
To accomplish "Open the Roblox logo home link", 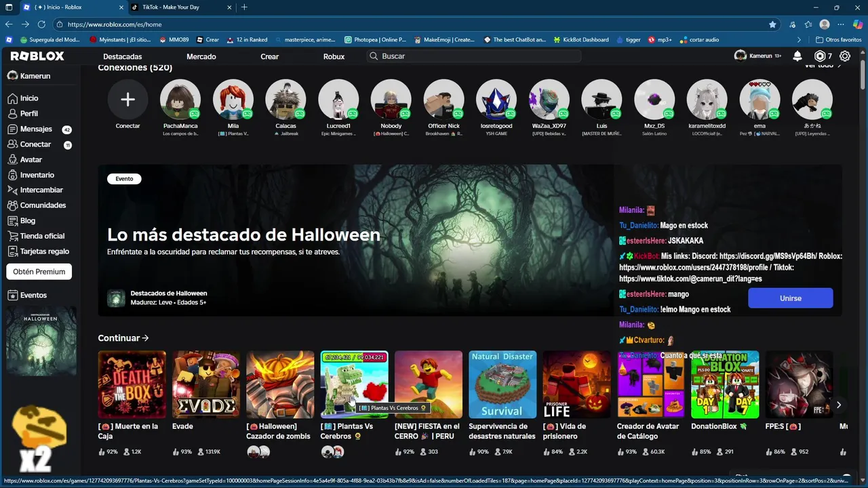I will (x=37, y=56).
